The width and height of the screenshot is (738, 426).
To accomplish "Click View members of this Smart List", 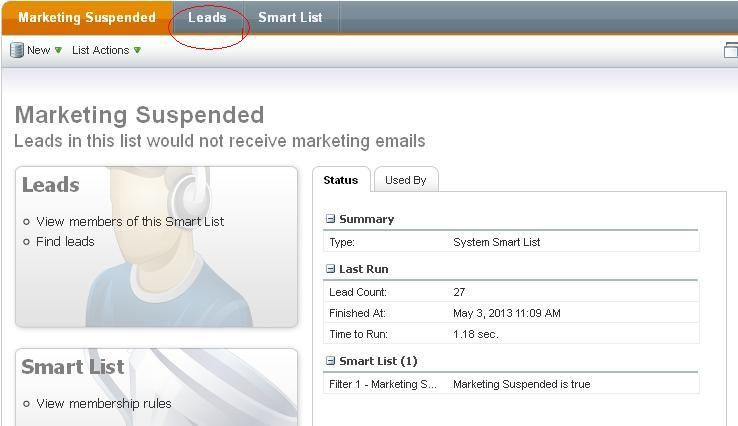I will click(x=130, y=222).
